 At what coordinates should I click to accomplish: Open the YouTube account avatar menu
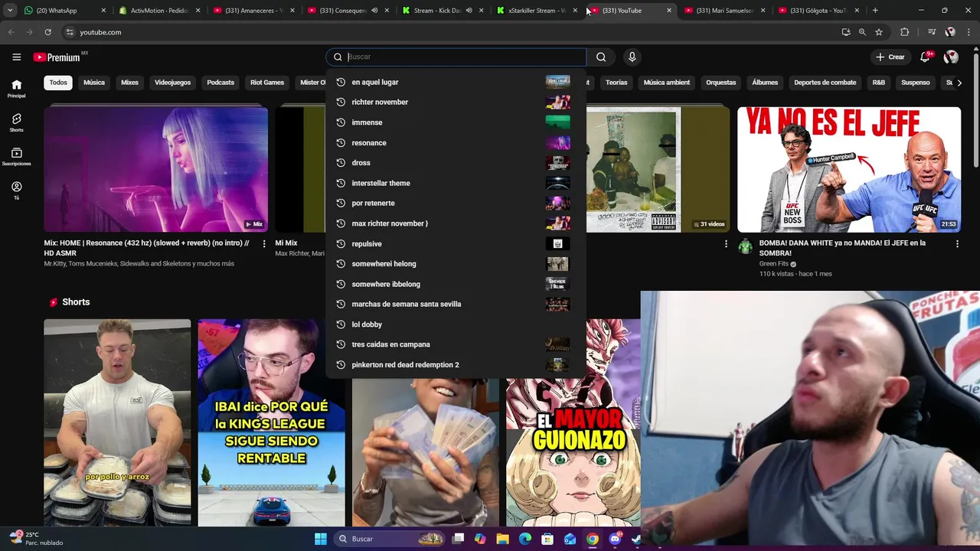[951, 57]
